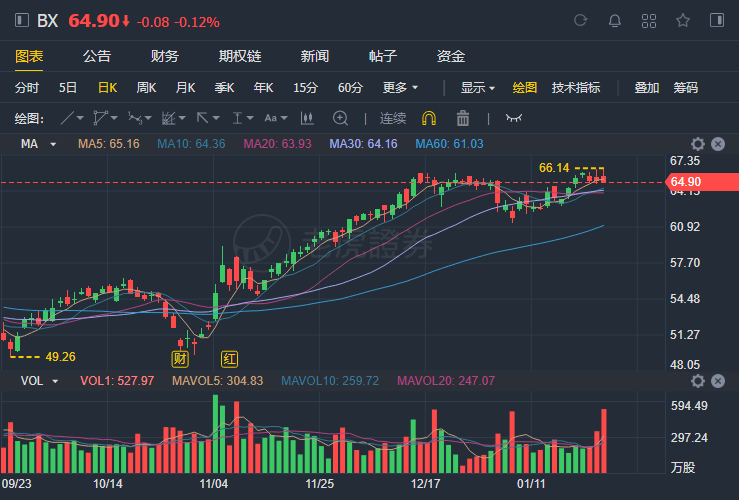Toggle the 绘图 drawing toolbar
Viewport: 739px width, 500px height.
click(525, 87)
